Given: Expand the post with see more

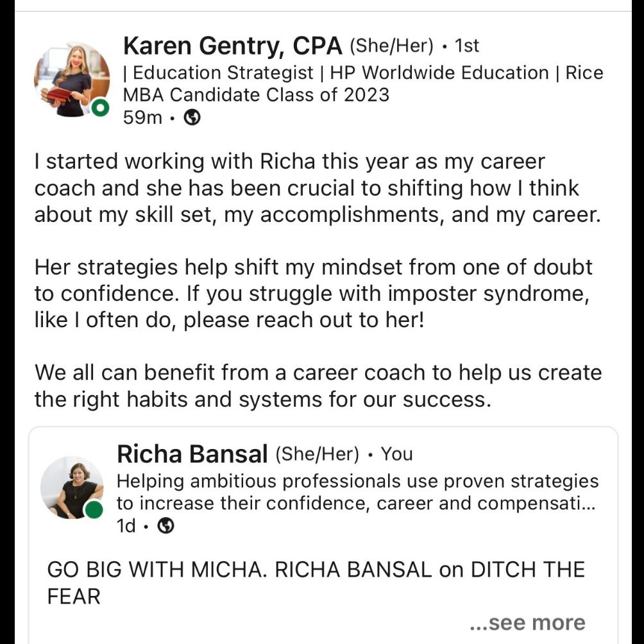Looking at the screenshot, I should [528, 623].
